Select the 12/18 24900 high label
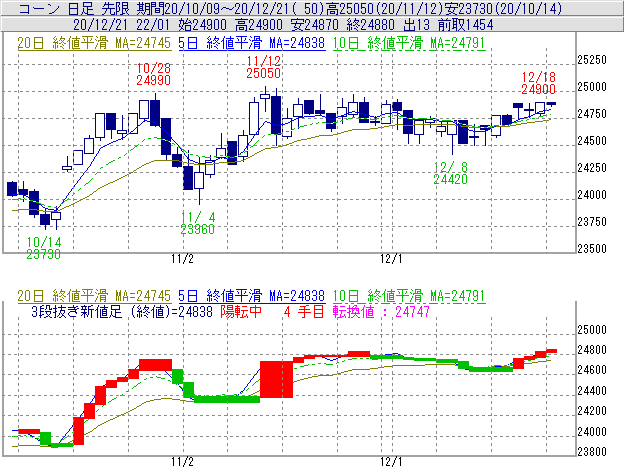Image resolution: width=624 pixels, height=473 pixels. (x=538, y=83)
